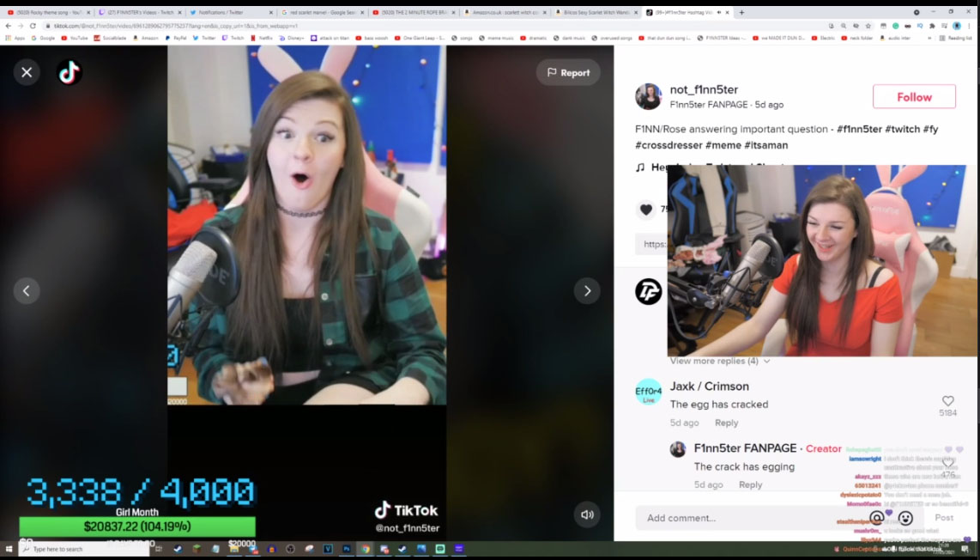
Task: Open the IQ extension icon
Action: tap(919, 27)
